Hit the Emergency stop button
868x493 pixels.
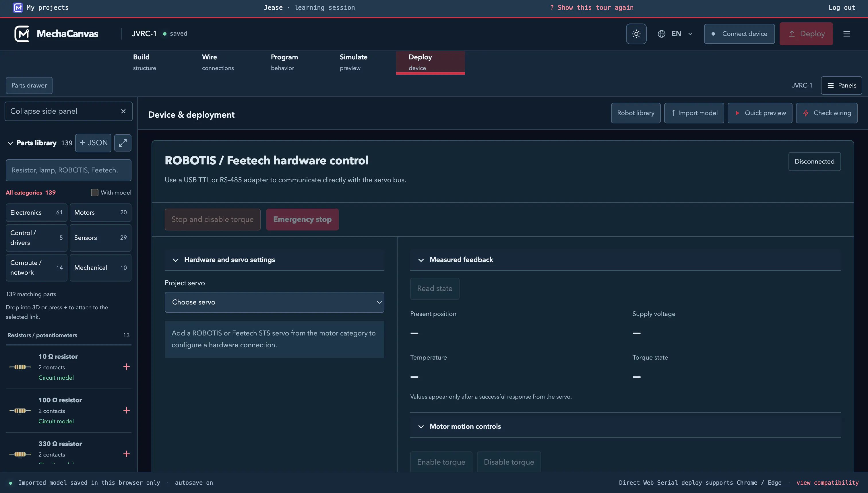[x=302, y=220]
